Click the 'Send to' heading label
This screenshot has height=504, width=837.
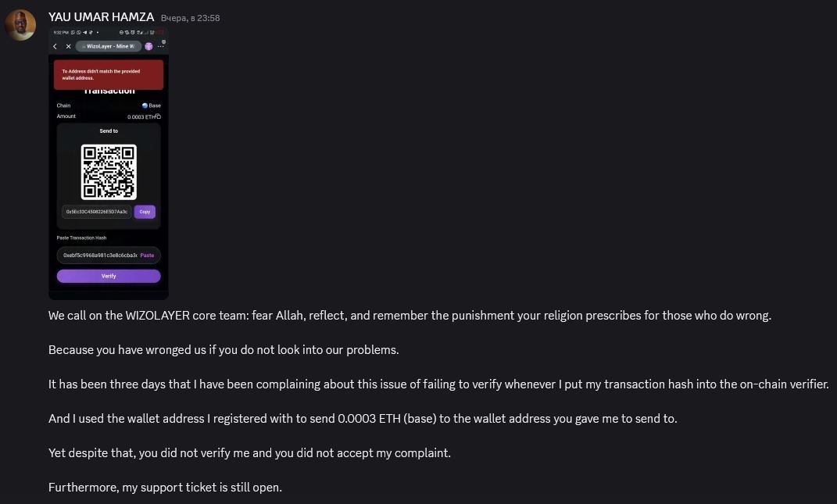coord(109,131)
